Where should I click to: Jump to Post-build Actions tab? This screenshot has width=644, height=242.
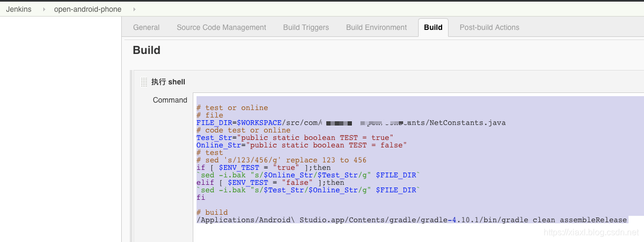(489, 27)
